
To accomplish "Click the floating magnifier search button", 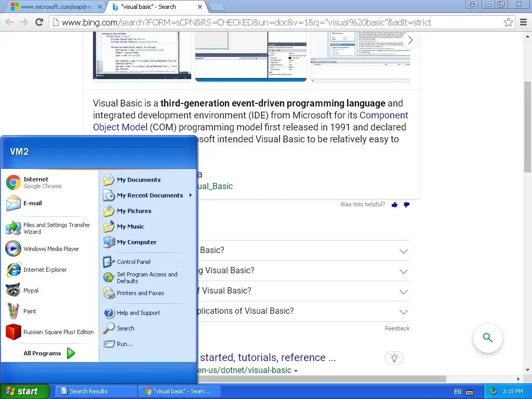I will coord(487,338).
